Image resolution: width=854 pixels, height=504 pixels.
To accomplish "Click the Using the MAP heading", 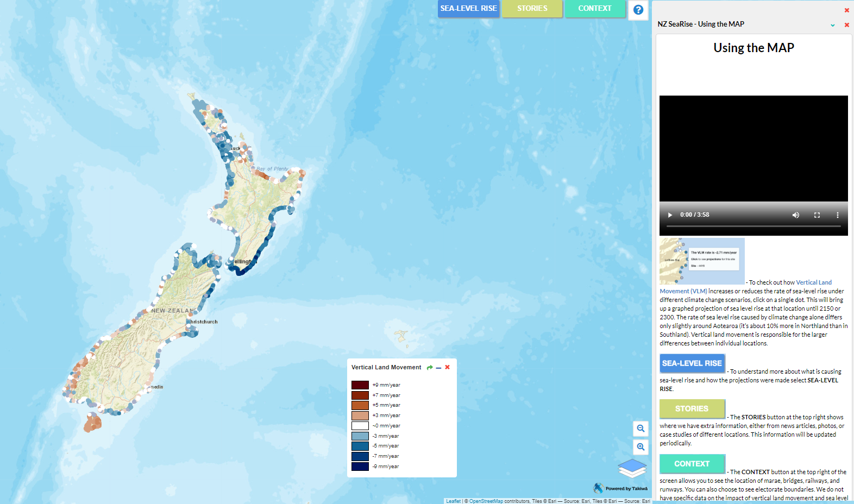I will (x=753, y=48).
